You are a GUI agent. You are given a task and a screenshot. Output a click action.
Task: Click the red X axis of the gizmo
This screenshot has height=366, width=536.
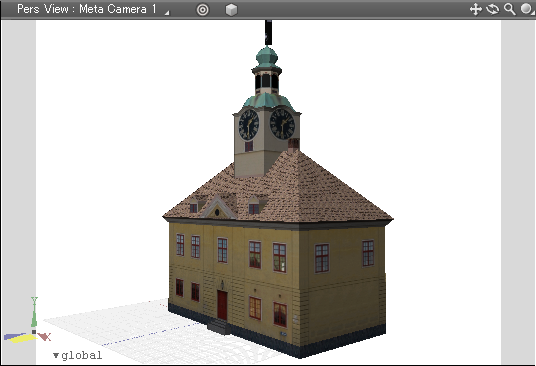point(45,337)
